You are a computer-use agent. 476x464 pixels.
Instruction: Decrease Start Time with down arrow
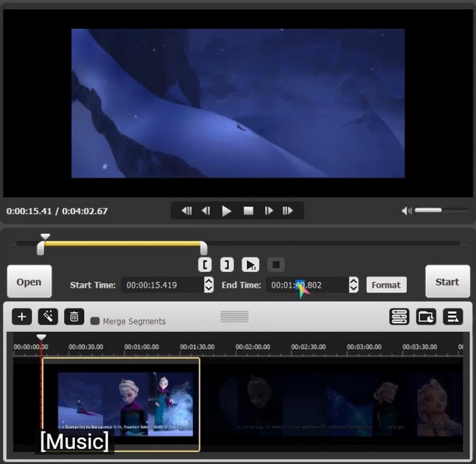(x=209, y=288)
